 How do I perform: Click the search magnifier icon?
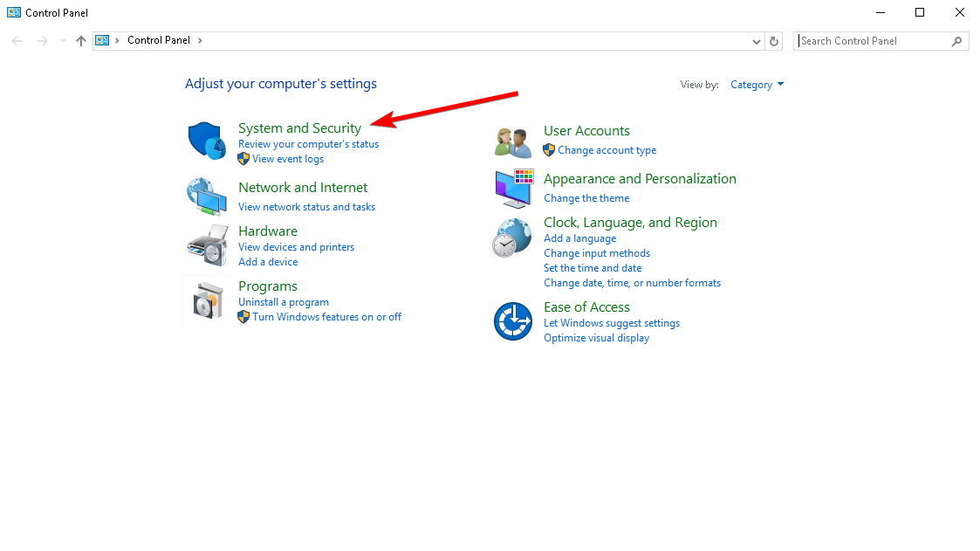pyautogui.click(x=957, y=40)
